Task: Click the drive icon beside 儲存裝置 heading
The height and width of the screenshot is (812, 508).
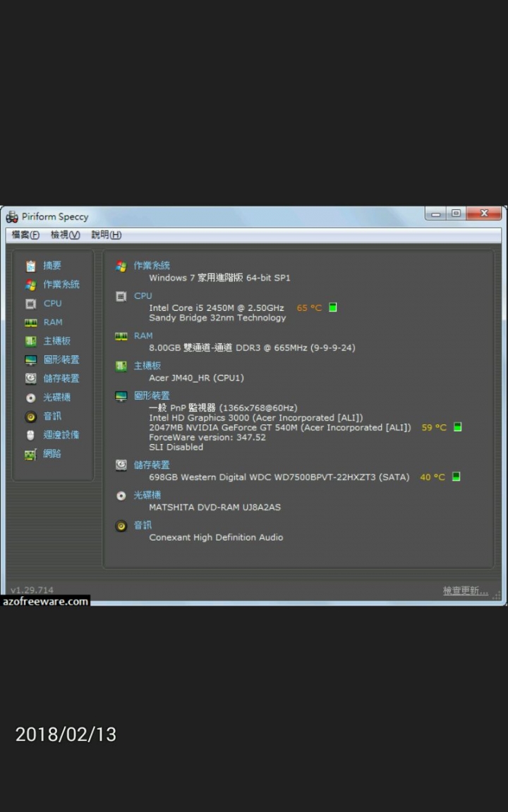Action: (x=121, y=465)
